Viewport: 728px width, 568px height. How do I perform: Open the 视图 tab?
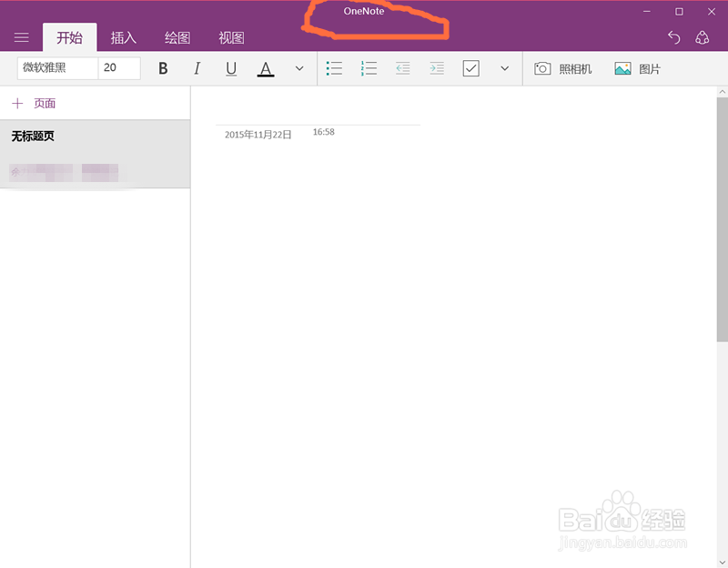[x=231, y=37]
